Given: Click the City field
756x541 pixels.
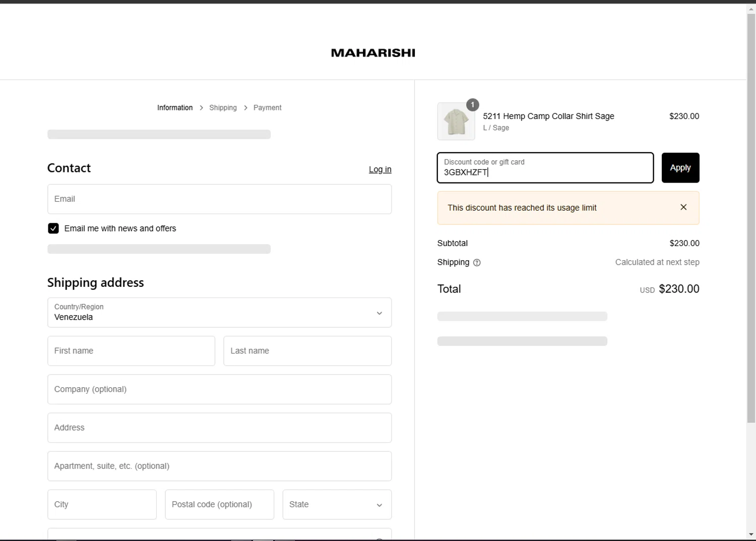Looking at the screenshot, I should [102, 505].
